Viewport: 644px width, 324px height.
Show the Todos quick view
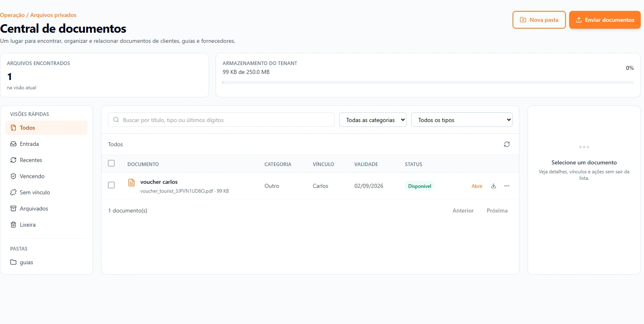(x=47, y=128)
